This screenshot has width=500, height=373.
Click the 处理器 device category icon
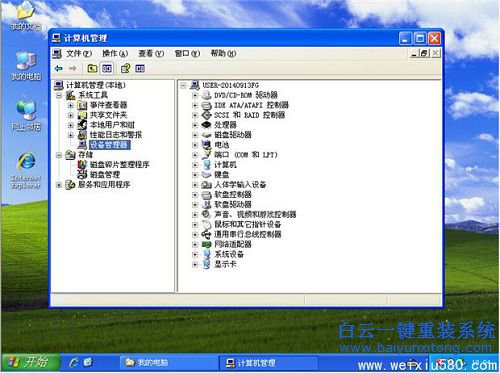tap(207, 125)
